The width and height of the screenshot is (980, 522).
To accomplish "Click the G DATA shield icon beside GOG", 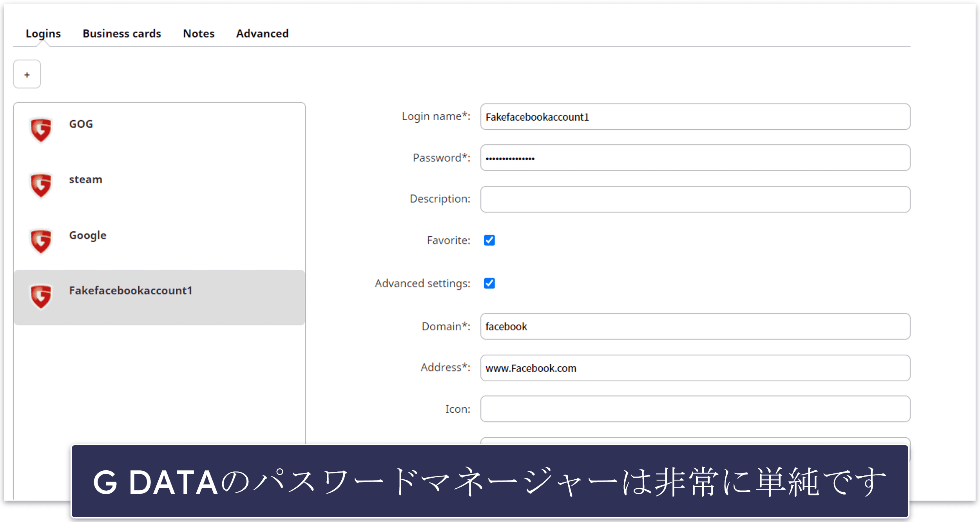I will tap(41, 130).
